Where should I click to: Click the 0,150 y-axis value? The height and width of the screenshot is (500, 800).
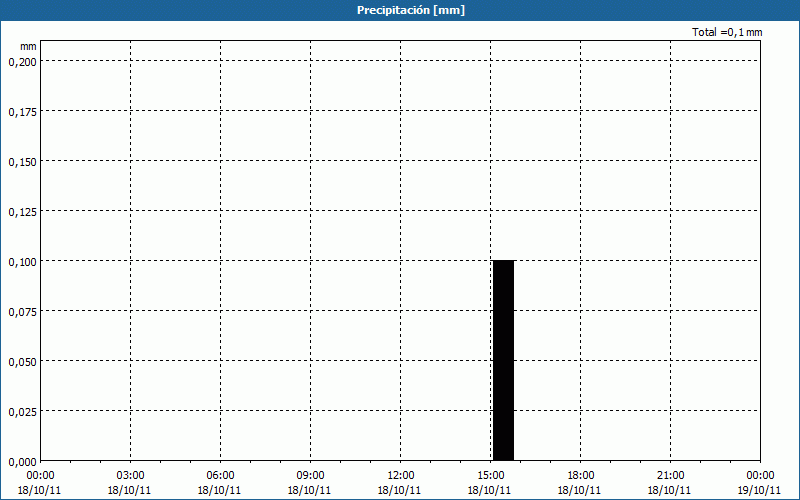(22, 161)
